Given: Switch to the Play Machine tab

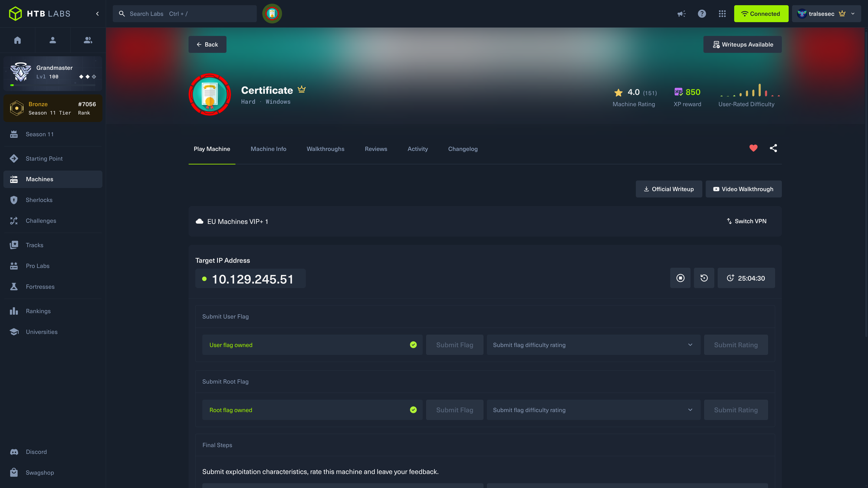Looking at the screenshot, I should coord(212,149).
